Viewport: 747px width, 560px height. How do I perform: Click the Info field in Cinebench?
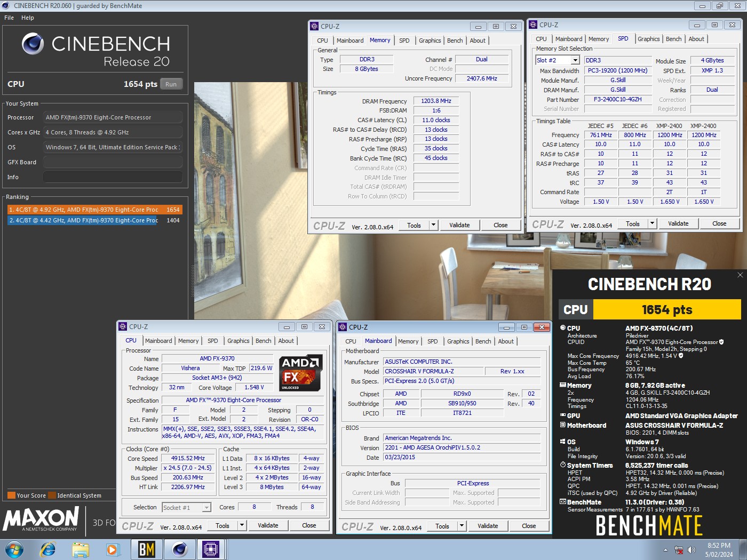tap(113, 177)
